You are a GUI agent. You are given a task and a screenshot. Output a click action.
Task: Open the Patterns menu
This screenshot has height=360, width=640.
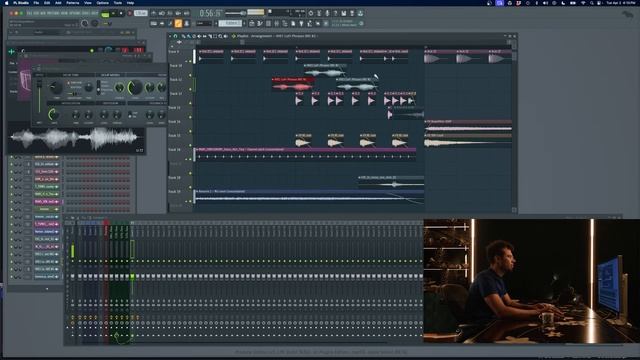[73, 3]
